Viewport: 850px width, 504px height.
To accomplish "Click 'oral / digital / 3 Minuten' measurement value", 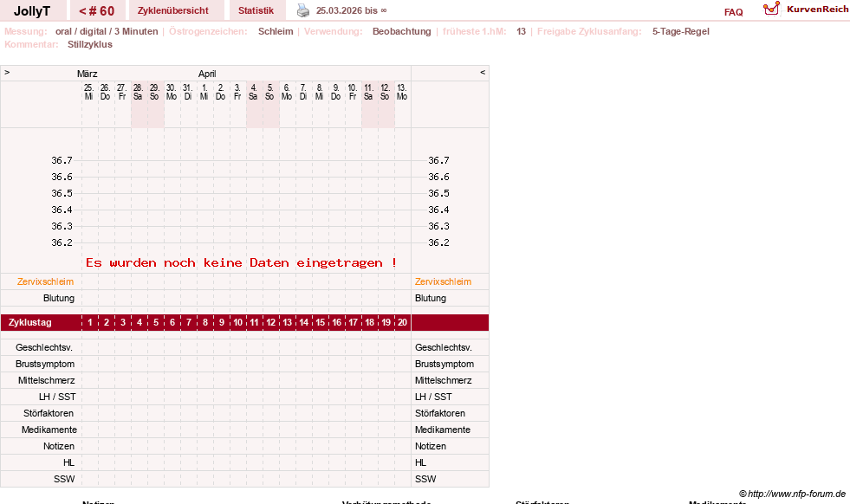I will pos(107,31).
